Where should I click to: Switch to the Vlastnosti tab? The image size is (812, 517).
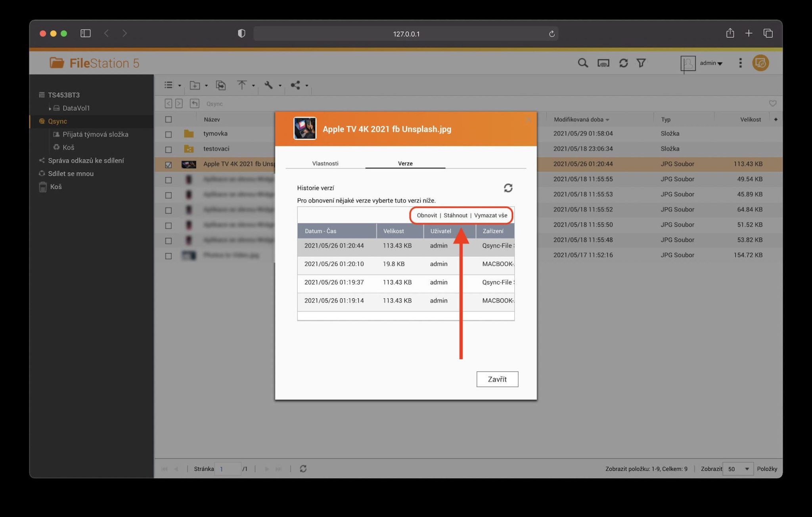click(x=325, y=163)
